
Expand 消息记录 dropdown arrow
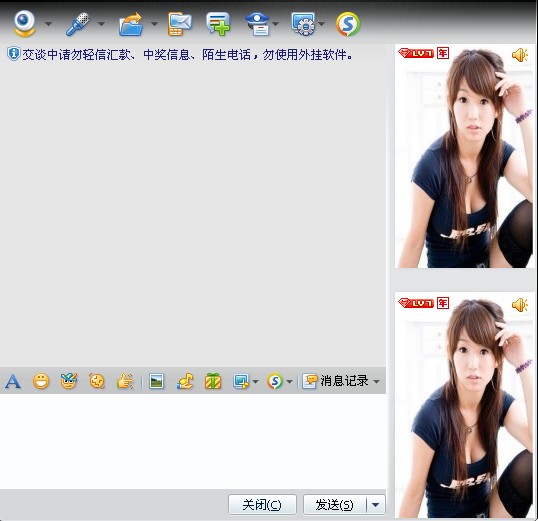tap(376, 381)
